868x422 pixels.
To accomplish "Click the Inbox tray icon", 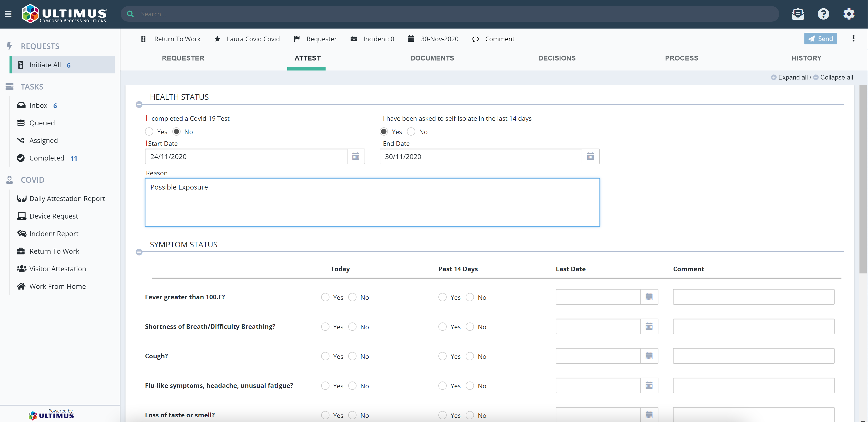I will (x=21, y=105).
